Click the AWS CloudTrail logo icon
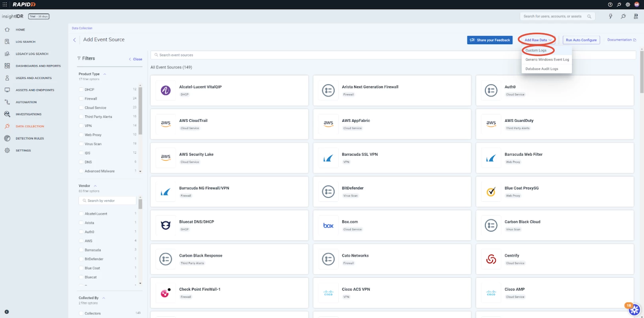Image resolution: width=644 pixels, height=318 pixels. click(166, 124)
